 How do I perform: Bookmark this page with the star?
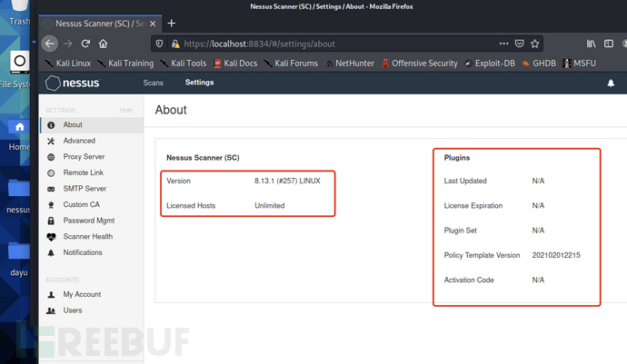[534, 44]
